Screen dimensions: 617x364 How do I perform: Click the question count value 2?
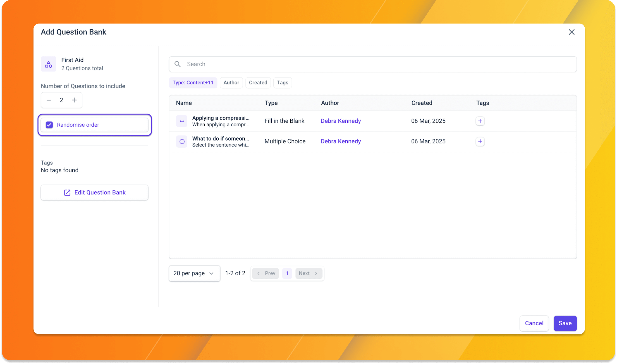62,100
